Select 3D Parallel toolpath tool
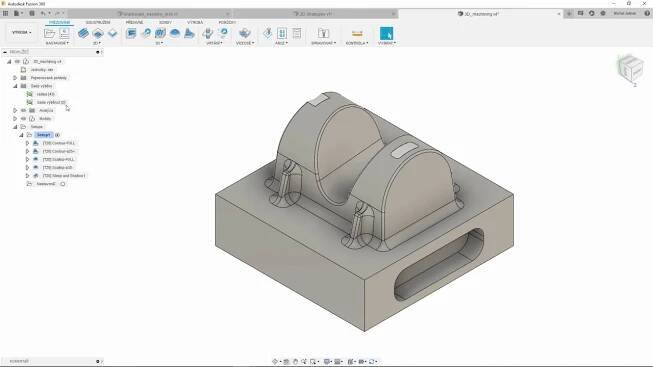Image resolution: width=653 pixels, height=367 pixels. pyautogui.click(x=160, y=33)
